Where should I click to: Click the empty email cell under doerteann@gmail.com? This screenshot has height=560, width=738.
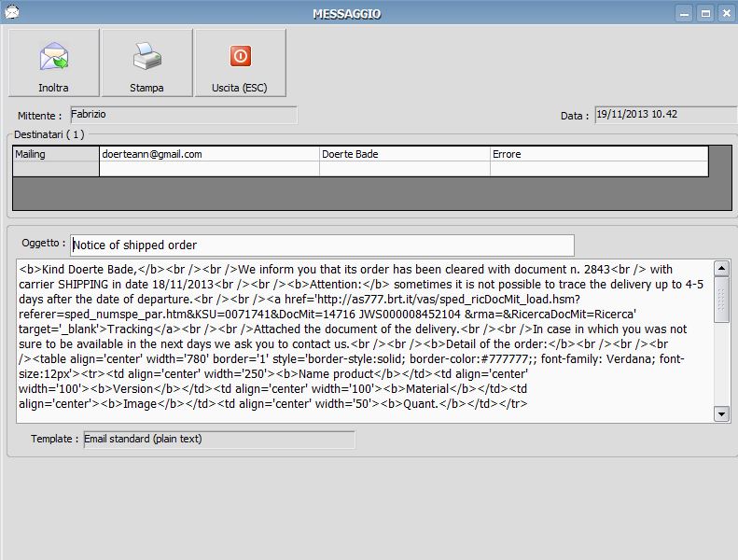tap(209, 169)
